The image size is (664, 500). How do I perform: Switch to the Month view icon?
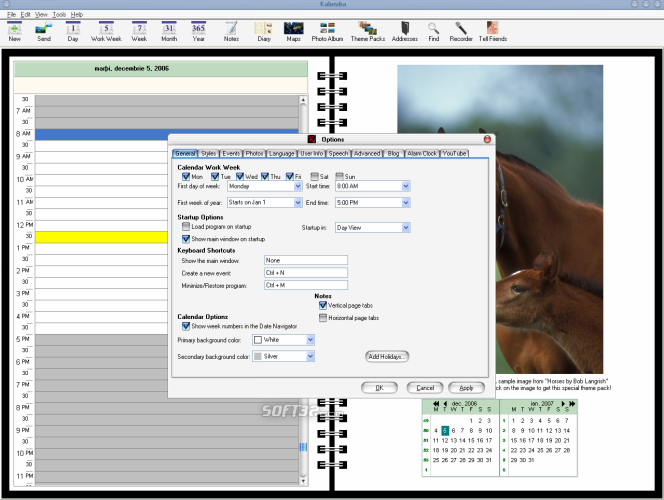pyautogui.click(x=169, y=30)
